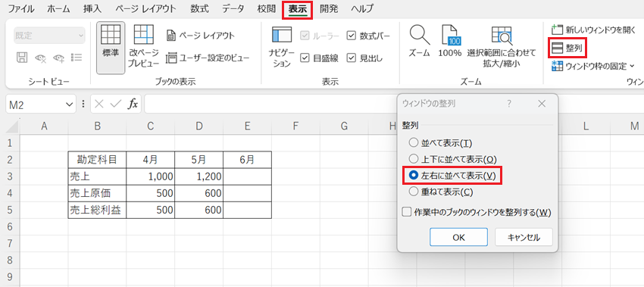The height and width of the screenshot is (287, 644).
Task: Click the 4月 header cell
Action: (x=150, y=160)
